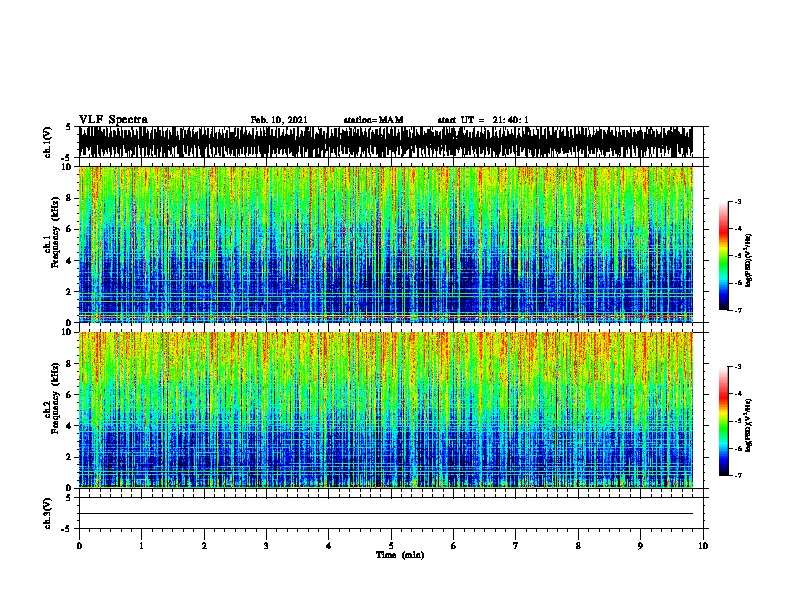Viewport: 792px width, 612px height.
Task: Click the color scale bar beside ch.2 spectrogram
Action: [x=724, y=421]
